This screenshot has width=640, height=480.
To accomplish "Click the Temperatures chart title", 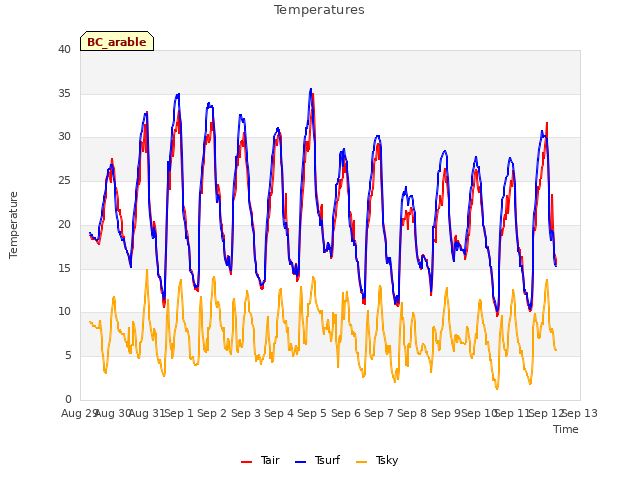I will point(319,10).
